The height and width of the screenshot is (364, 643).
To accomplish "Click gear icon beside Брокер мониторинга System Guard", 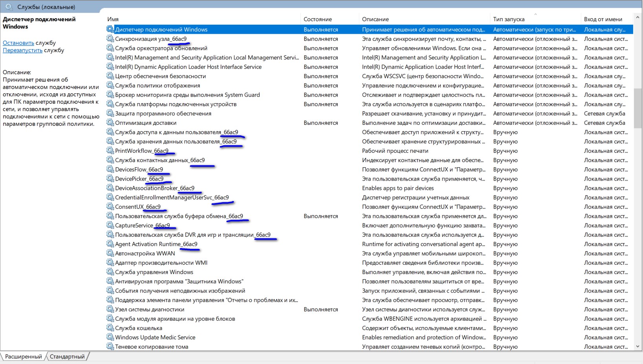I will 110,95.
